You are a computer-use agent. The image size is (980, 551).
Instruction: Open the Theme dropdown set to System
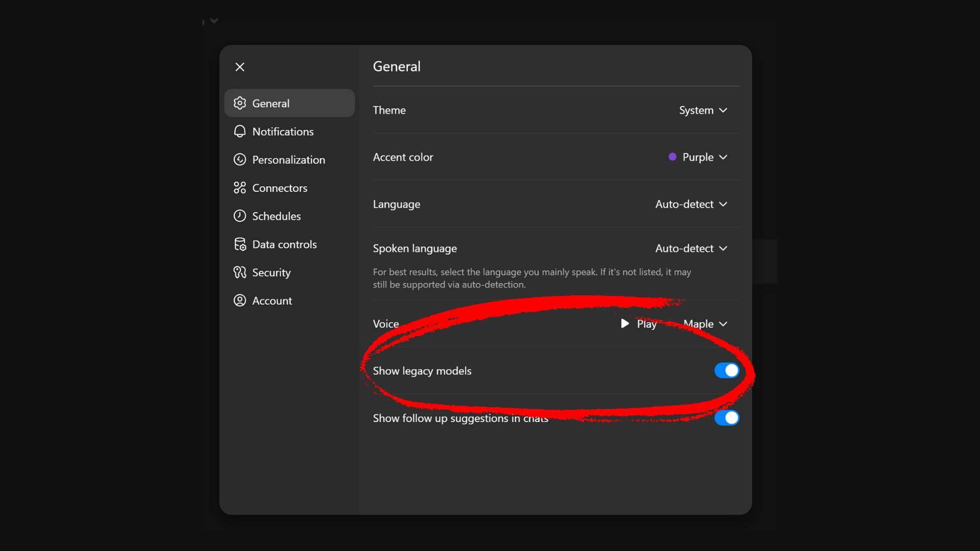point(703,110)
